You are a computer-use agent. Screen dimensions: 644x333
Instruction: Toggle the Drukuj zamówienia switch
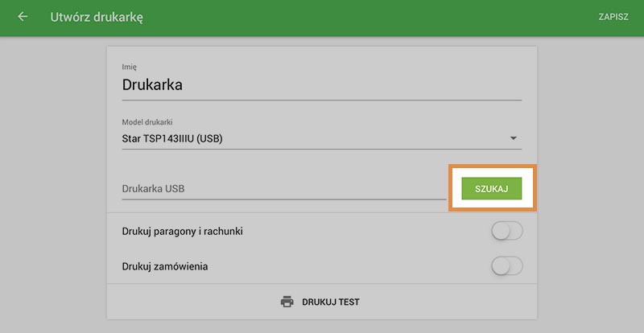pyautogui.click(x=506, y=265)
